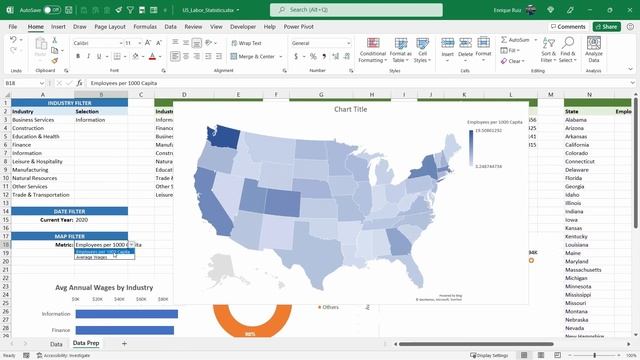Expand the AutoSum dropdown arrow
The height and width of the screenshot is (360, 640).
pos(536,40)
